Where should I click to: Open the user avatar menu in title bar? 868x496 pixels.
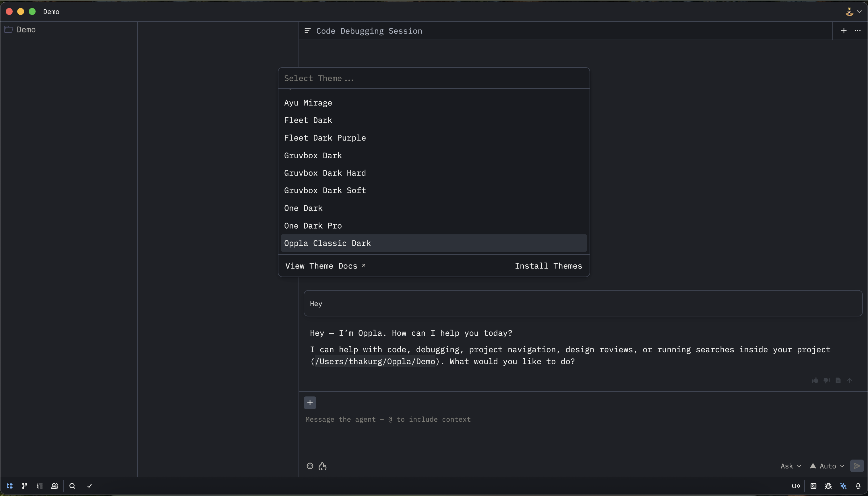[854, 12]
